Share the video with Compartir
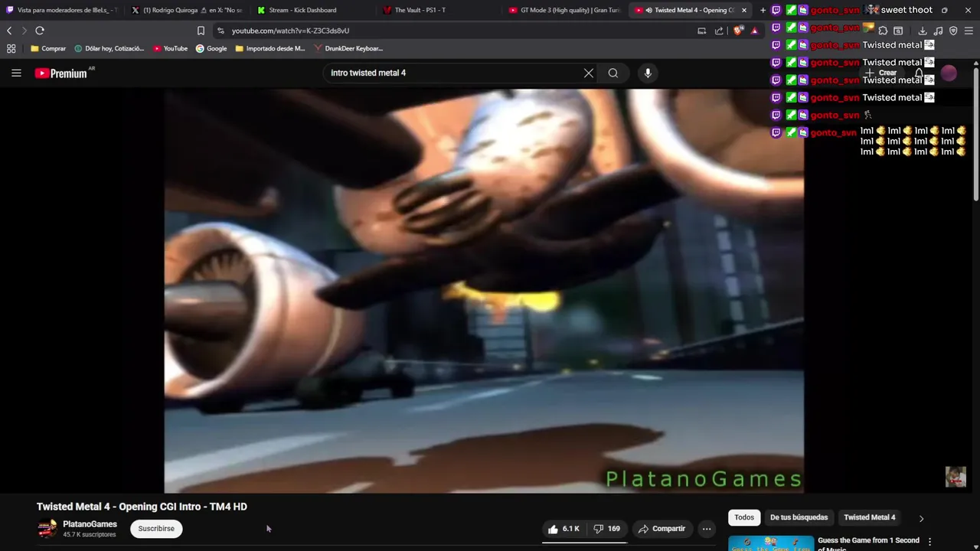This screenshot has width=980, height=551. click(x=662, y=529)
